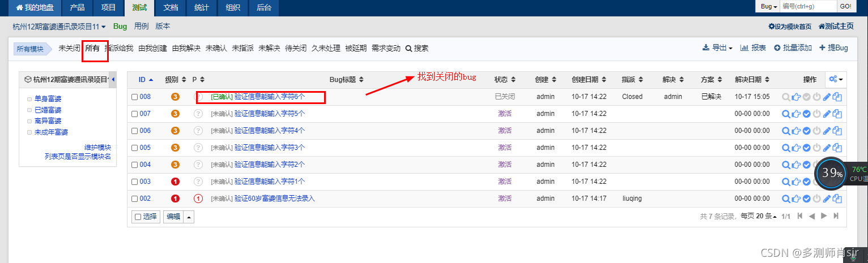Open the 维护模块 link in the sidebar
Image resolution: width=868 pixels, height=263 pixels.
pos(97,147)
